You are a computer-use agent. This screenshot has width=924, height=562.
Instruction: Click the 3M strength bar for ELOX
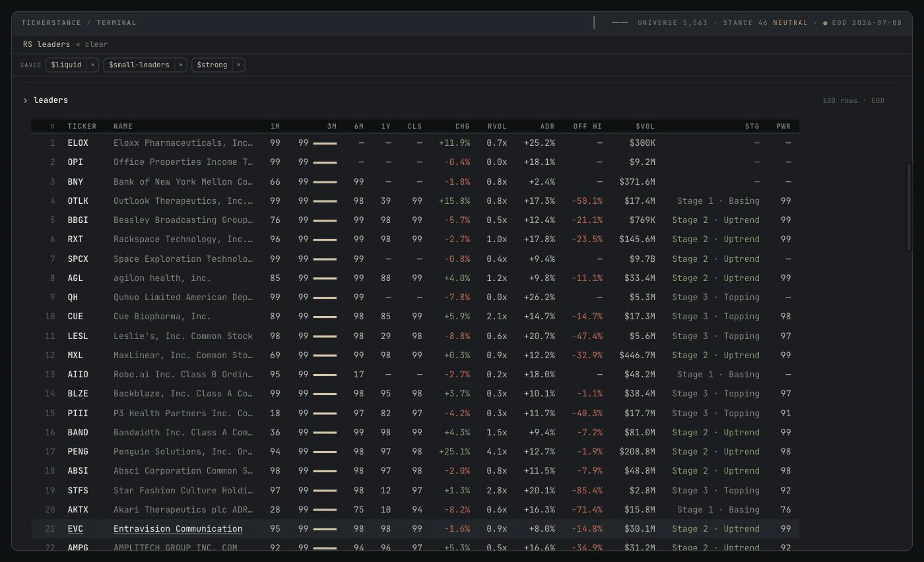tap(325, 143)
